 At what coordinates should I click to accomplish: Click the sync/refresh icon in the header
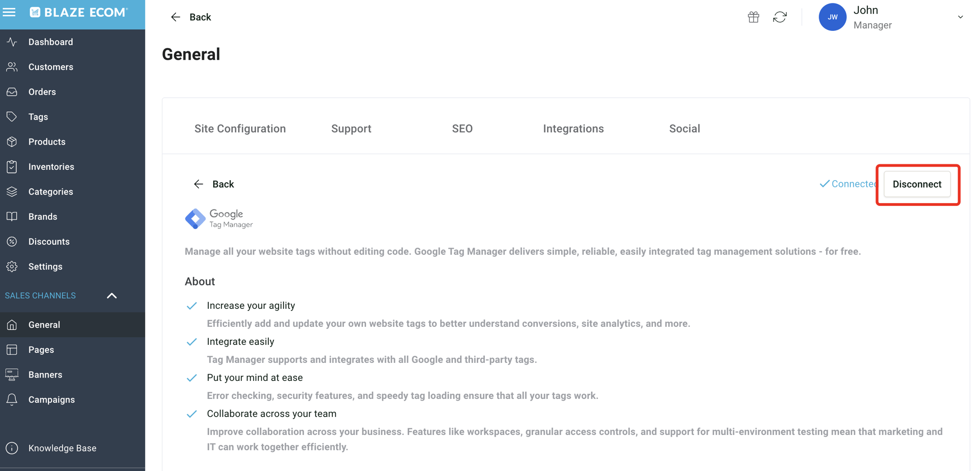(780, 17)
